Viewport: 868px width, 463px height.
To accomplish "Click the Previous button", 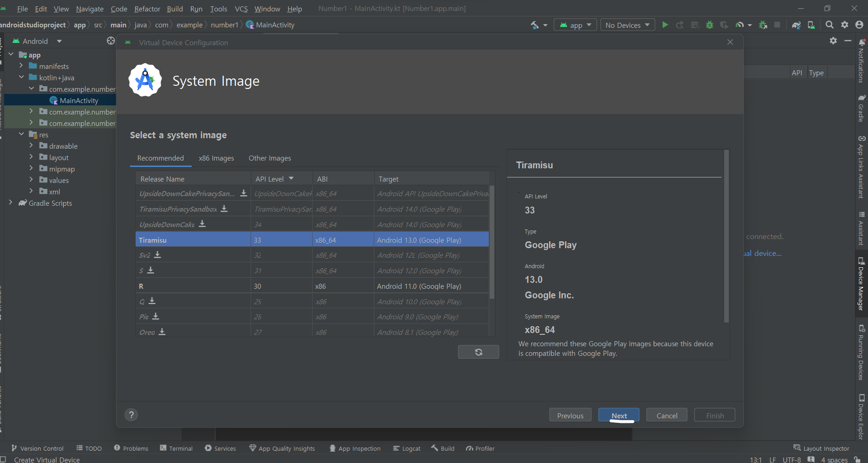I will pyautogui.click(x=570, y=415).
